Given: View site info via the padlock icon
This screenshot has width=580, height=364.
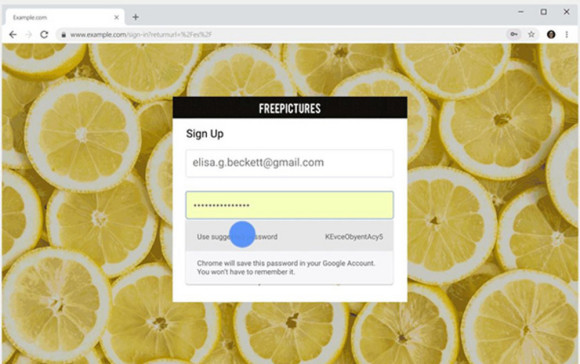Looking at the screenshot, I should [64, 35].
